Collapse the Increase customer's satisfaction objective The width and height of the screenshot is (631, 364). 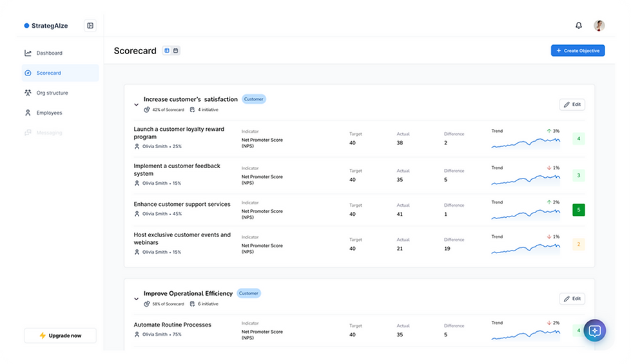coord(136,104)
